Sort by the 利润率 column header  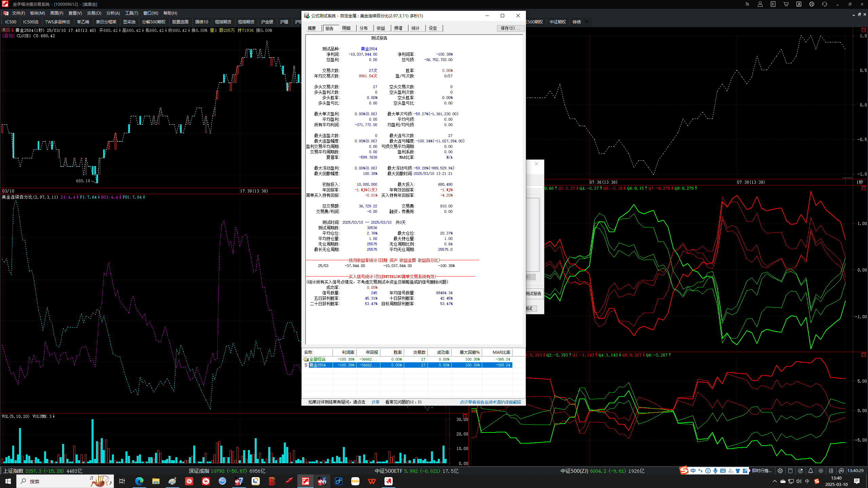tap(344, 352)
